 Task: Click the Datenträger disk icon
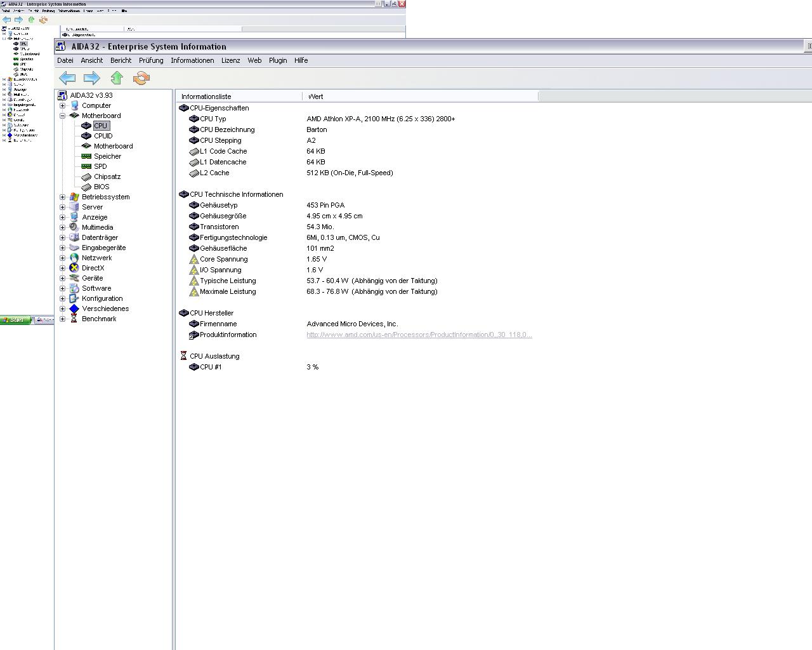coord(74,237)
